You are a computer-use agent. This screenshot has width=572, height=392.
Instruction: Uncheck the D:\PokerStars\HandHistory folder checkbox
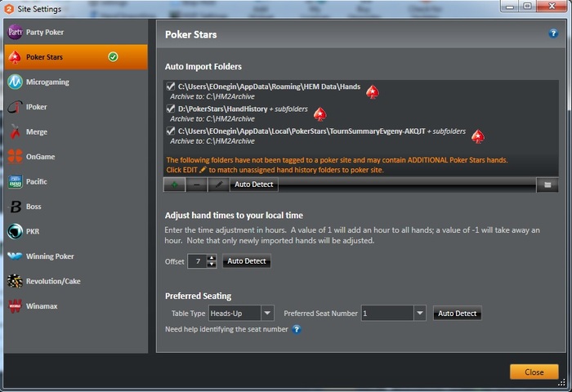[170, 109]
